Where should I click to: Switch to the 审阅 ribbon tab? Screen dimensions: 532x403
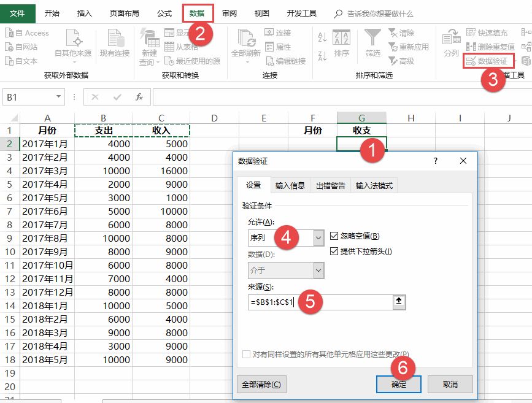[x=229, y=13]
